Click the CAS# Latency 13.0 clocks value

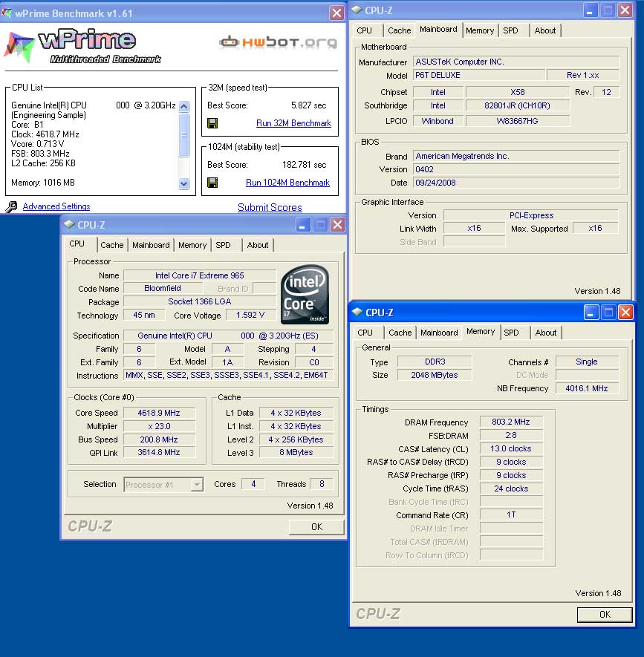511,448
